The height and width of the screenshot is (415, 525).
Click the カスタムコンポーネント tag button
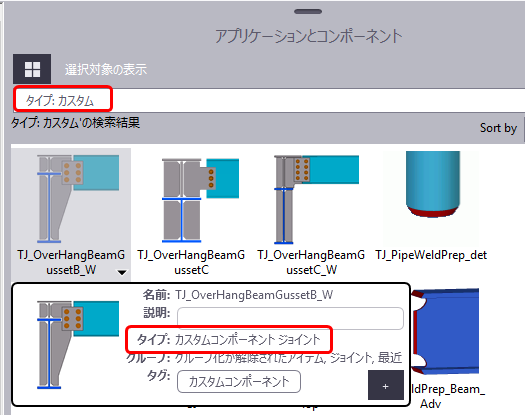(x=239, y=382)
